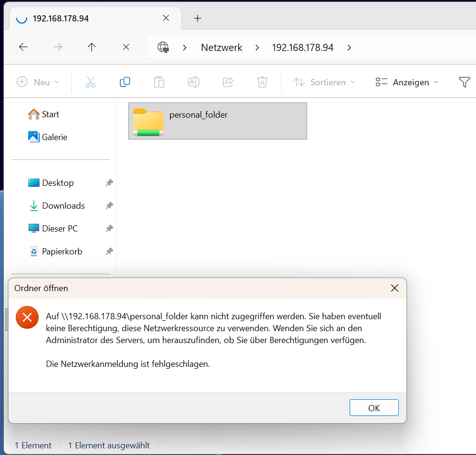The width and height of the screenshot is (476, 455).
Task: Open Dieser PC in the sidebar
Action: [x=53, y=228]
